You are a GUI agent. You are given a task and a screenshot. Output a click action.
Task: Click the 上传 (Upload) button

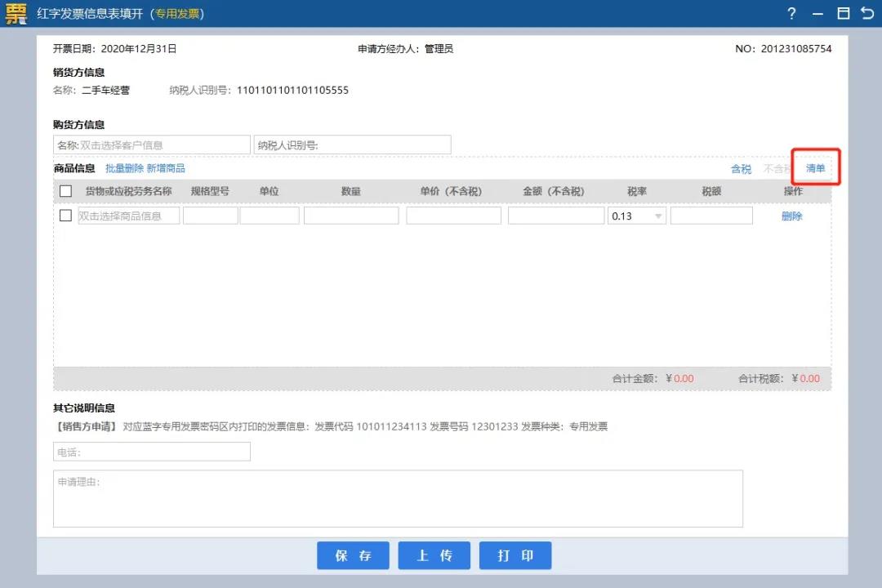click(434, 555)
